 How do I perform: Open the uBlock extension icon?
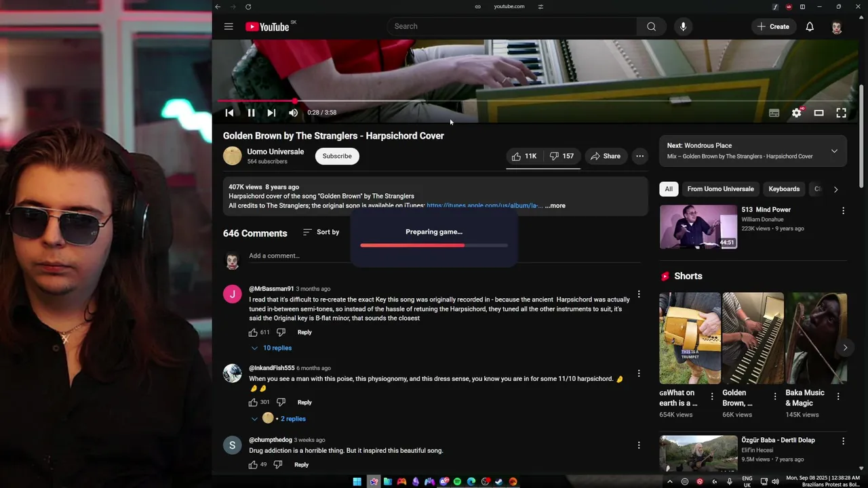(789, 7)
